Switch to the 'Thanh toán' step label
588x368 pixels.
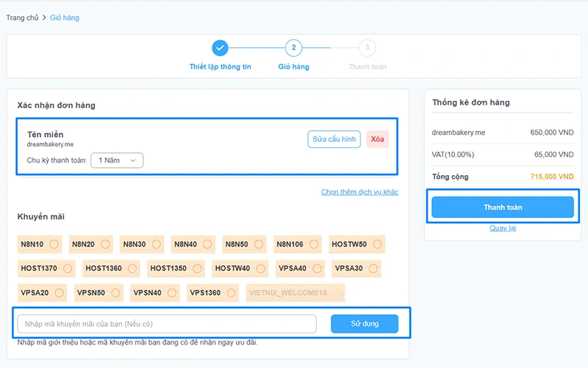click(367, 67)
